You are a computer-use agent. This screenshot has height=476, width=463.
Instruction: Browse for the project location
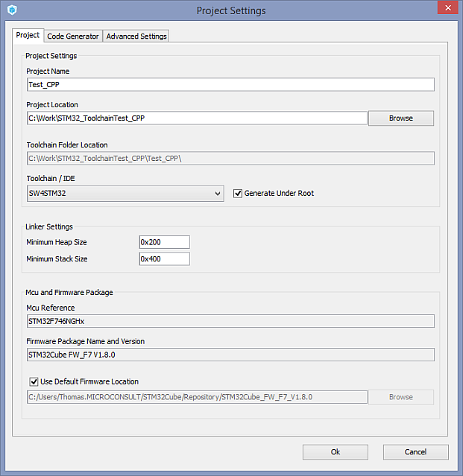400,118
